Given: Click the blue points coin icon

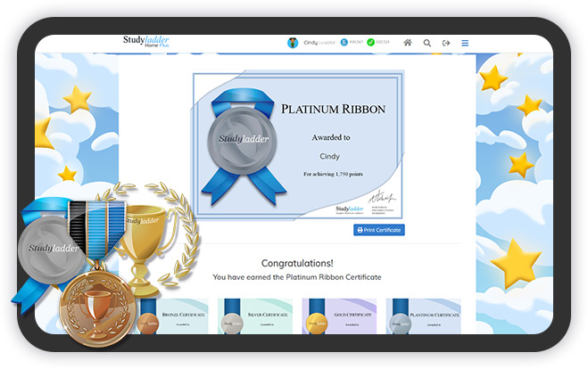Looking at the screenshot, I should pyautogui.click(x=343, y=43).
